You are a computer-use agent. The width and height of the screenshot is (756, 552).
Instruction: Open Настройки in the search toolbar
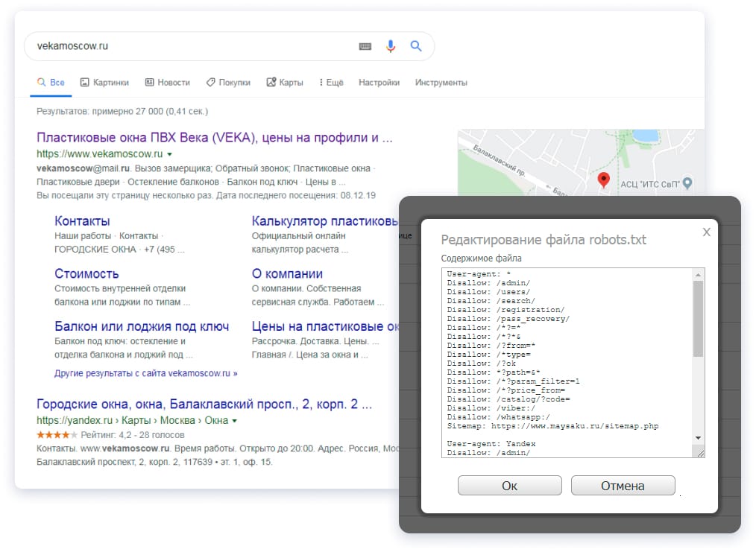point(379,83)
